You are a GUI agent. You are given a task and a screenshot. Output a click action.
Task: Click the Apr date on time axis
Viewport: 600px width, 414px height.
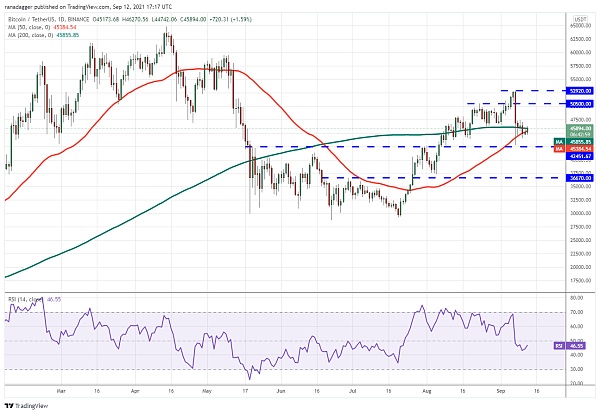(x=135, y=391)
